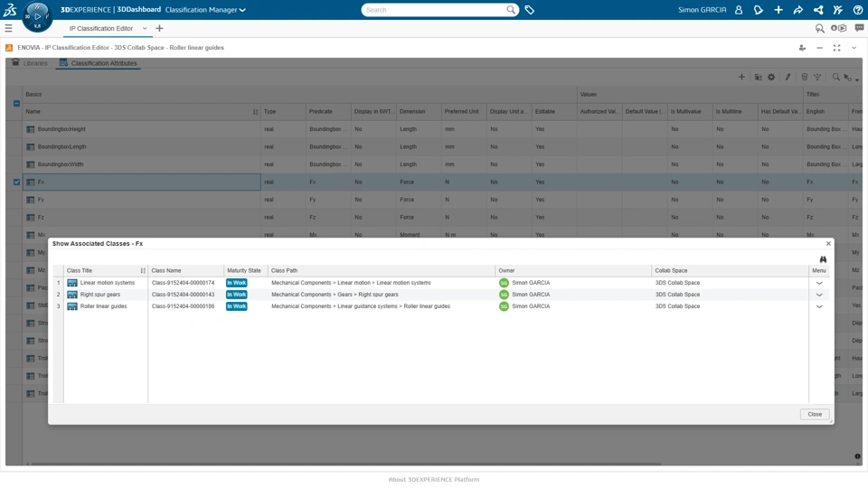
Task: Toggle the select-all header checkbox
Action: point(16,103)
